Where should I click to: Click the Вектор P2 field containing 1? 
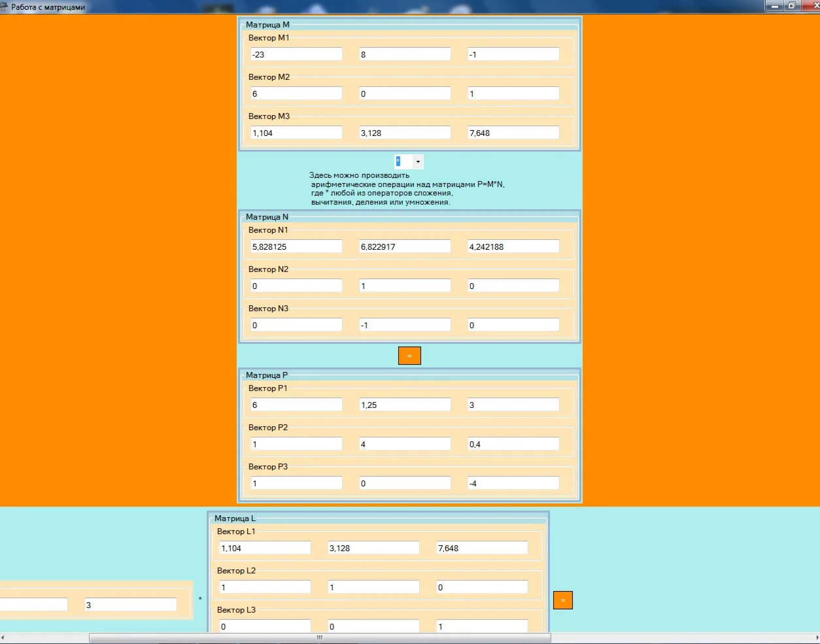click(296, 444)
